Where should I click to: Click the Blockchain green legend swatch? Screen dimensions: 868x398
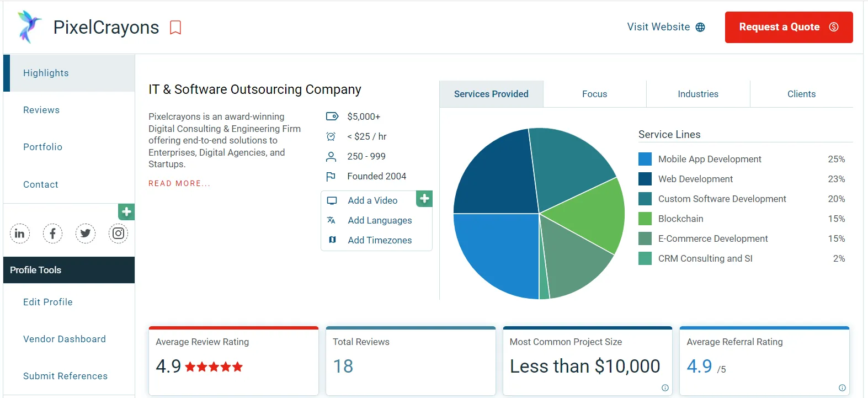coord(645,219)
